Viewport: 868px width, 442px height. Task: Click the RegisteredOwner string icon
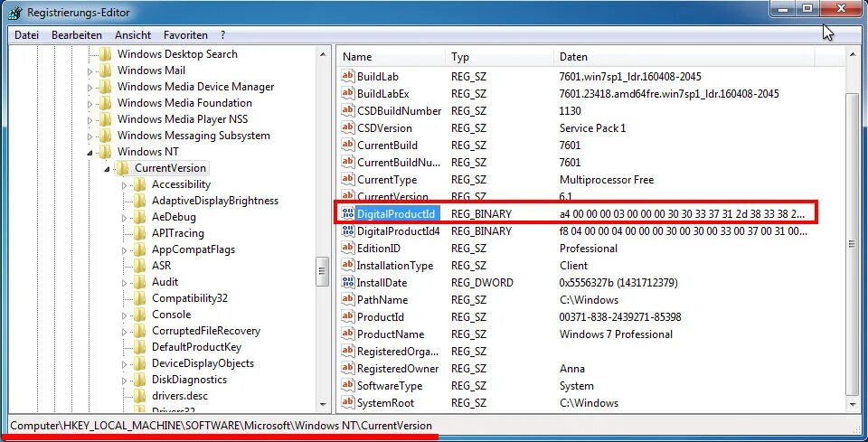coord(347,369)
